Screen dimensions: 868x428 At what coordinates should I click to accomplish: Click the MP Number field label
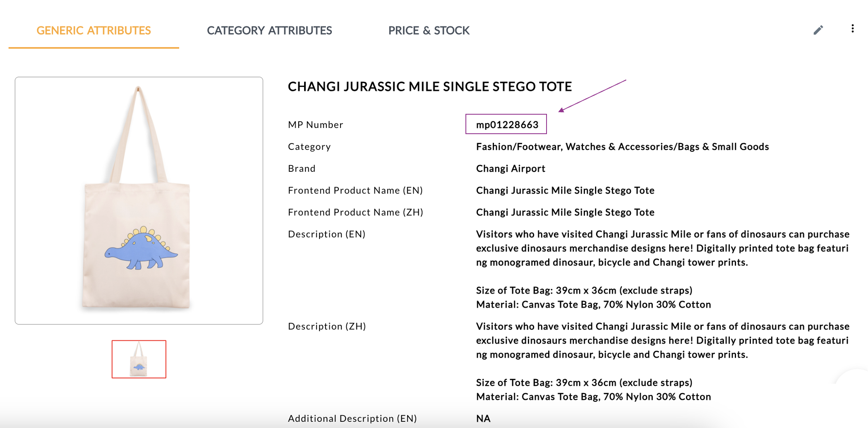pyautogui.click(x=316, y=125)
